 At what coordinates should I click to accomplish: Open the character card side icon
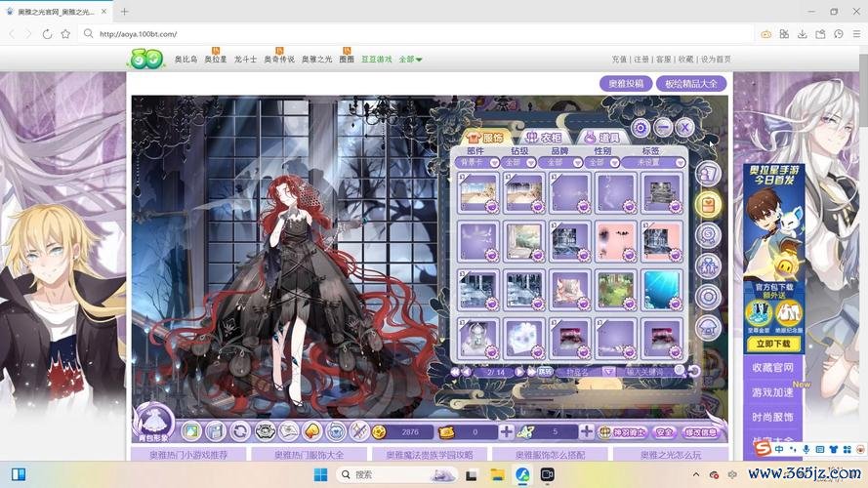click(708, 174)
